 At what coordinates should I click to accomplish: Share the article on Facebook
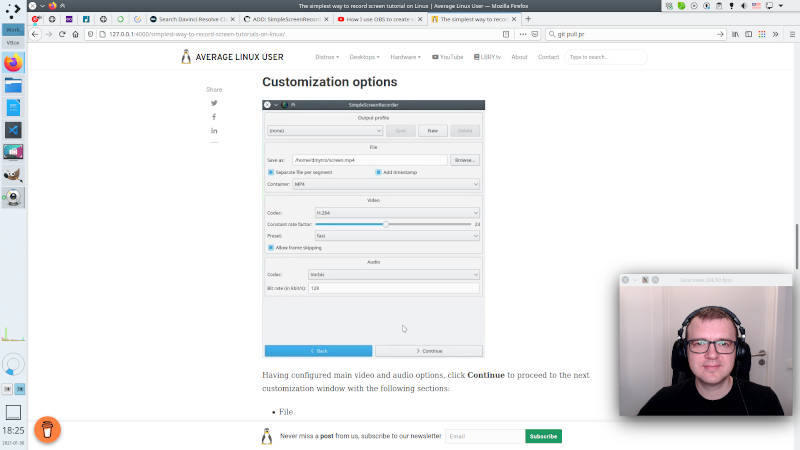214,117
